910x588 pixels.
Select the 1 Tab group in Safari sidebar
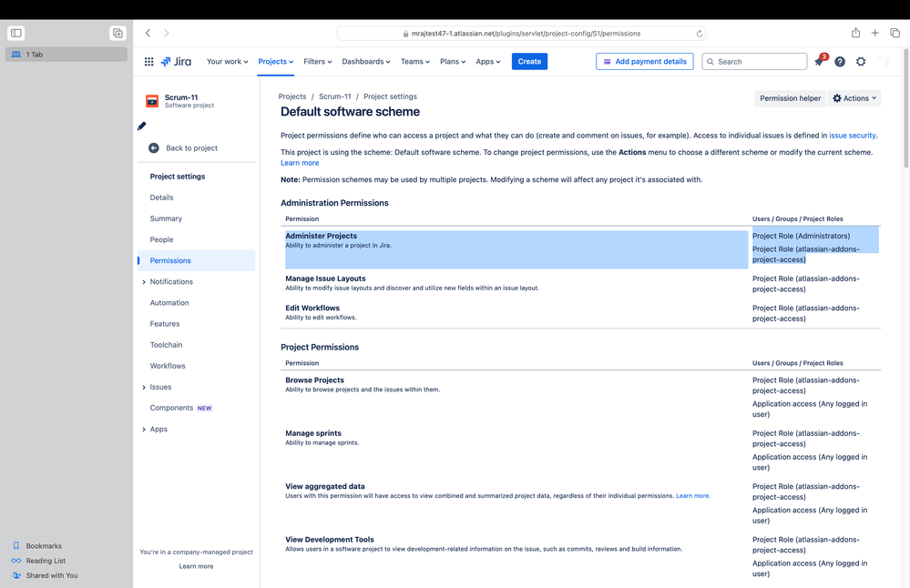(66, 55)
